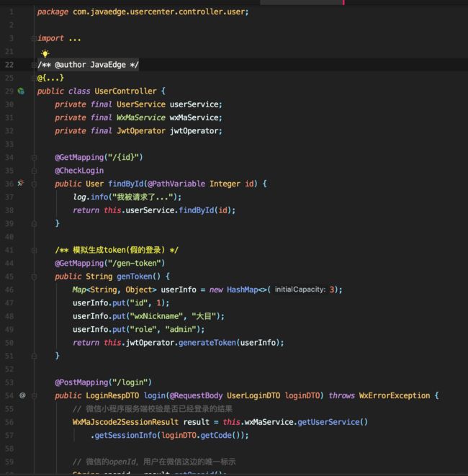468x476 pixels.
Task: Click the initialCapacity inlay hint
Action: click(x=300, y=289)
